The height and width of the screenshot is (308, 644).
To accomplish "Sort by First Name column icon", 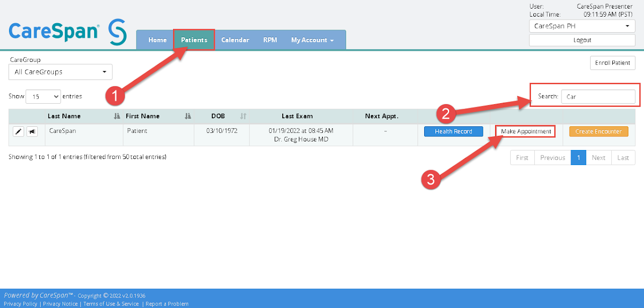I will [188, 116].
